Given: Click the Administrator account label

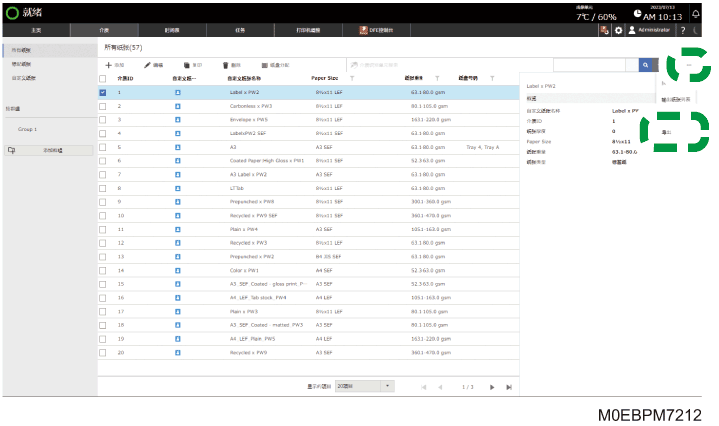Looking at the screenshot, I should (x=654, y=30).
